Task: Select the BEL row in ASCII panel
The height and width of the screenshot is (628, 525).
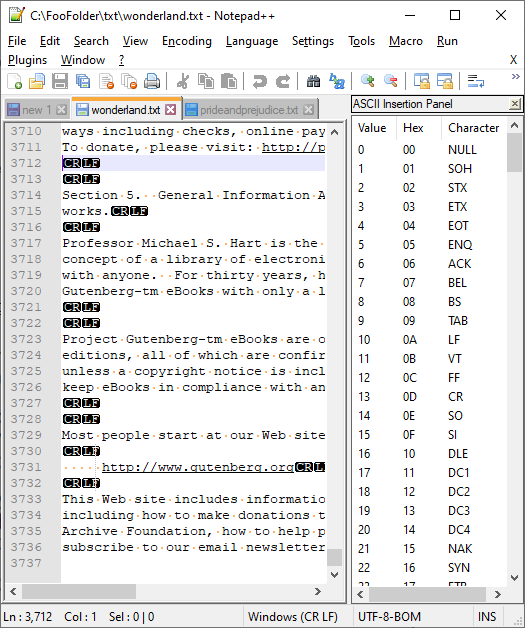Action: 430,283
